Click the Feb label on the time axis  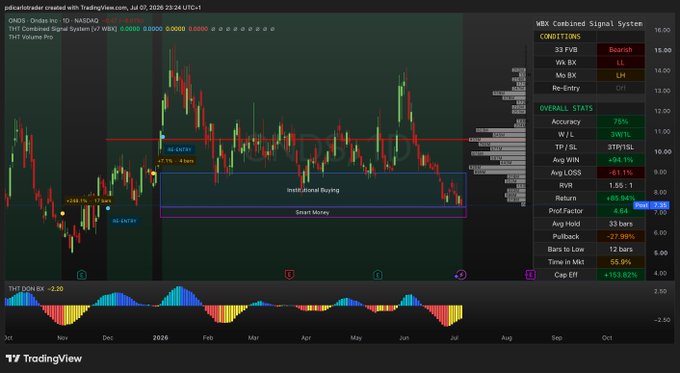pos(208,337)
